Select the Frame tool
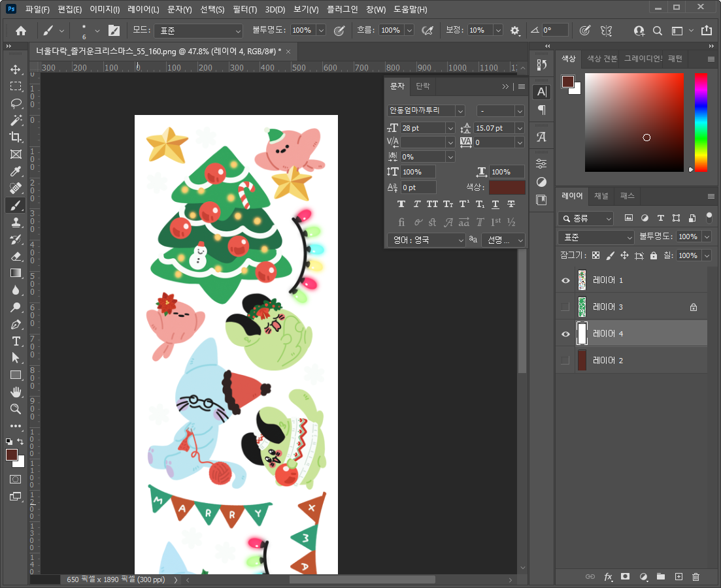Screen dimensions: 721x588 coord(16,154)
